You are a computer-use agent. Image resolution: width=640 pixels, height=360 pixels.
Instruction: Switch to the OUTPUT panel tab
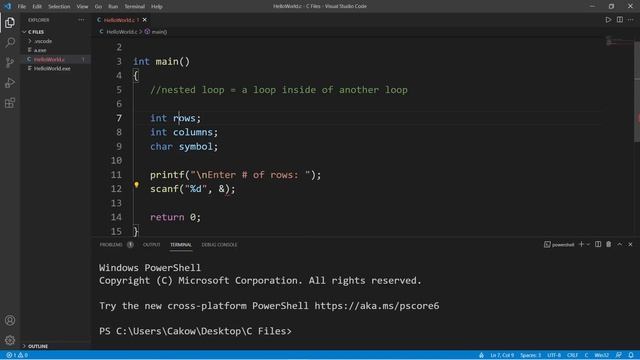(151, 244)
